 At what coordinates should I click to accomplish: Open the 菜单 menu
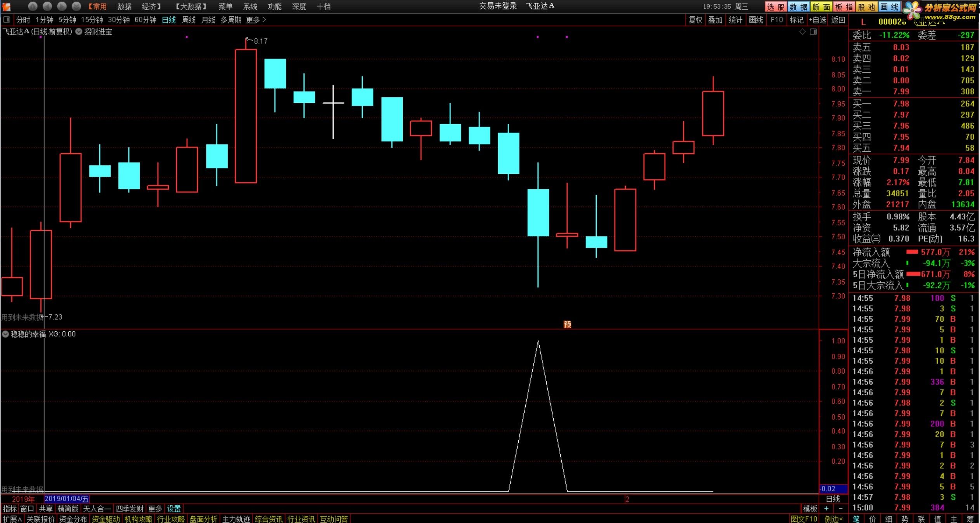[x=225, y=7]
